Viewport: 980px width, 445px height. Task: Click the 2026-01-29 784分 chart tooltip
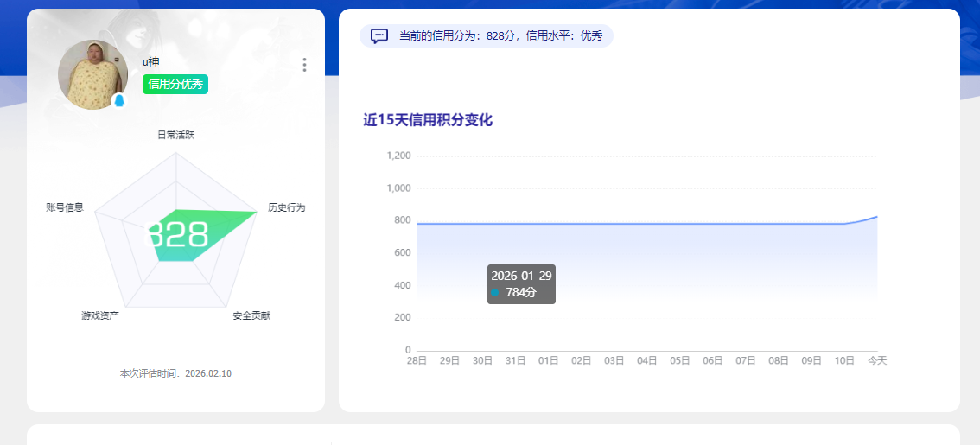point(521,284)
